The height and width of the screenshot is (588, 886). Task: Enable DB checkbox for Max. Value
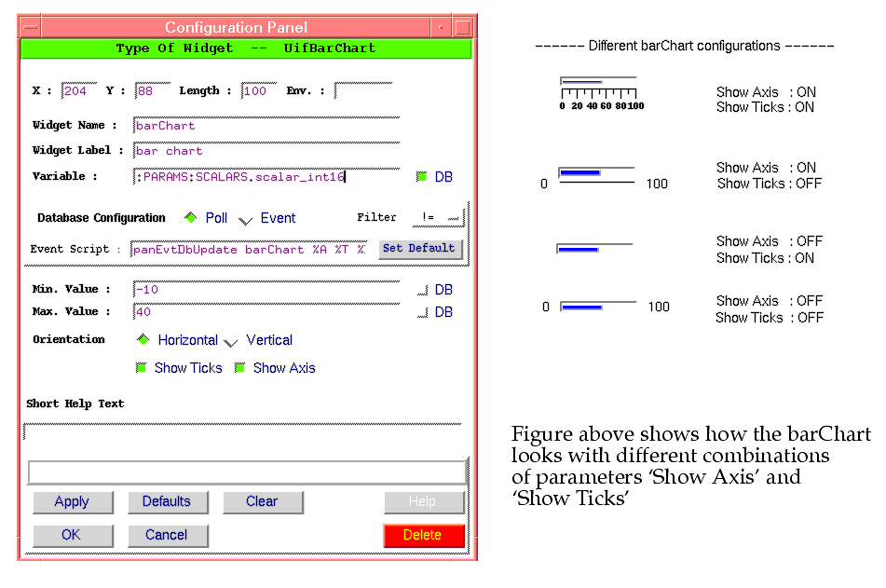(422, 312)
